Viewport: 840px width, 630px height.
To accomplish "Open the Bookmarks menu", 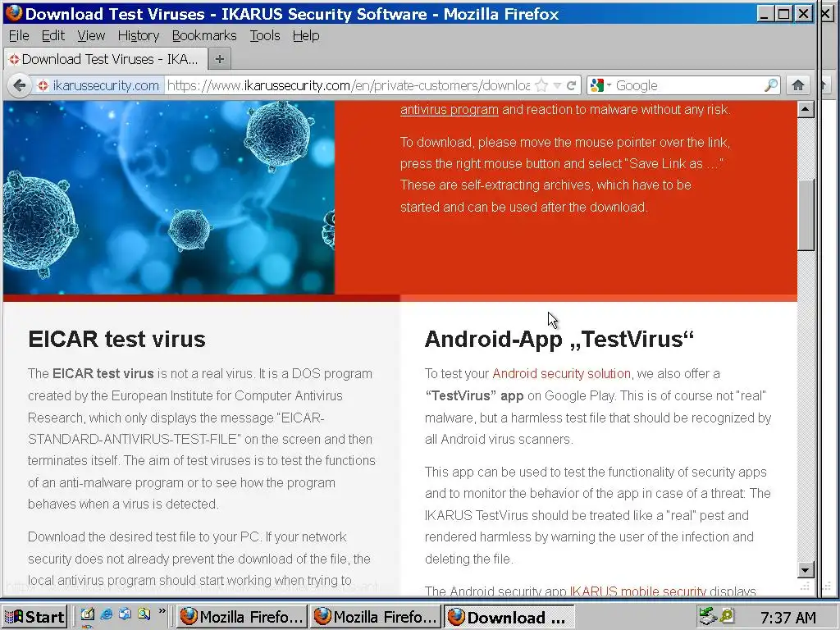I will [x=204, y=35].
